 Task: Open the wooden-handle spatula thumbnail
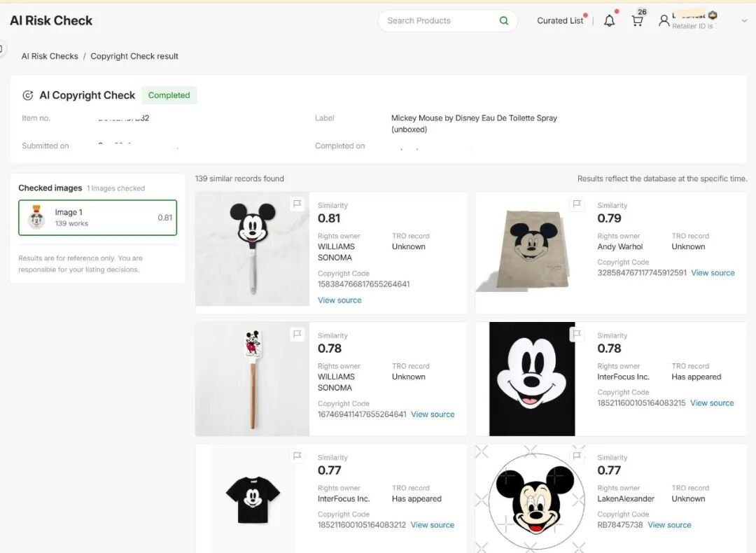(x=252, y=379)
